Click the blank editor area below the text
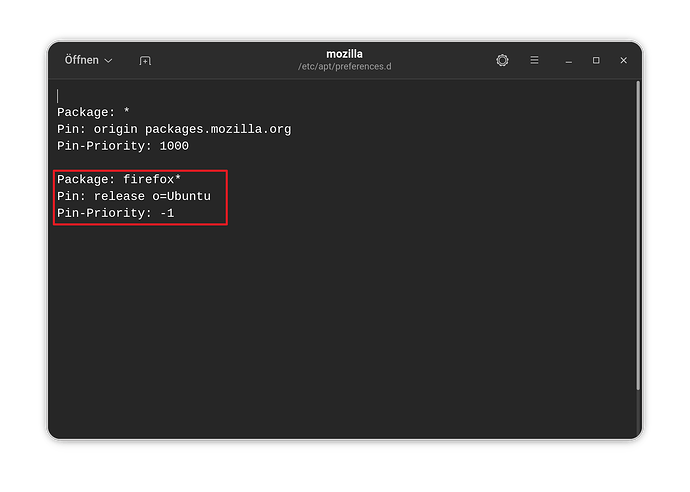 click(x=343, y=330)
